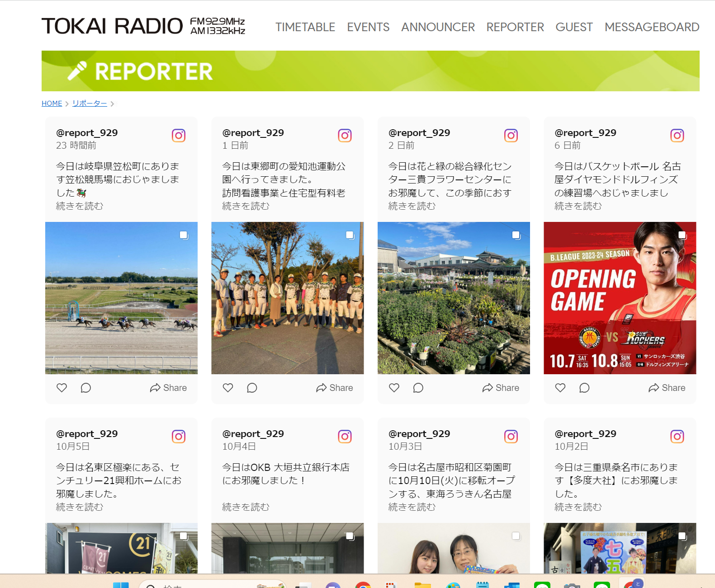Like the horse racing post with heart

click(x=62, y=388)
